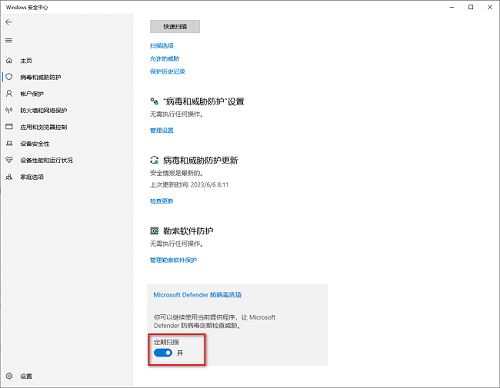Go back with the back arrow
The width and height of the screenshot is (500, 388).
click(x=9, y=22)
